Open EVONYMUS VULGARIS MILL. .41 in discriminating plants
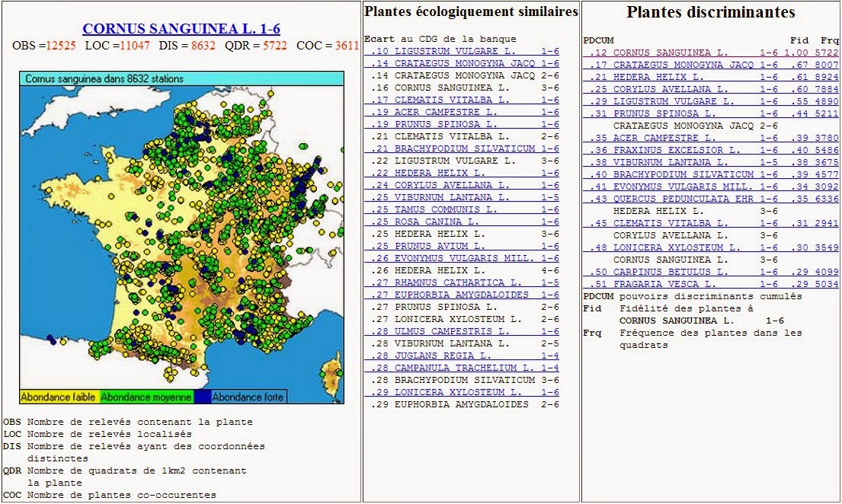 coord(710,187)
